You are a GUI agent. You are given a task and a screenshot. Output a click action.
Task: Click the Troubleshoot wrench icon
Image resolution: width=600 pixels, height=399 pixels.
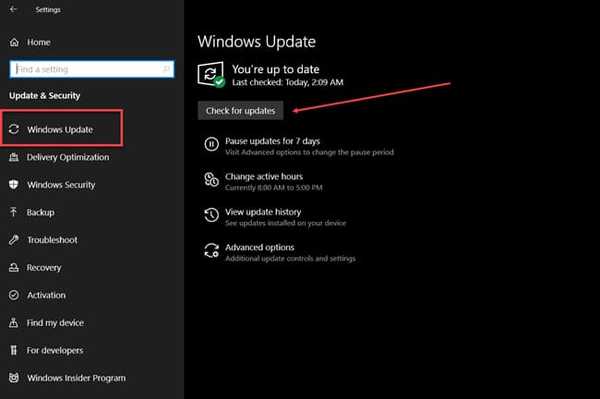pyautogui.click(x=14, y=240)
